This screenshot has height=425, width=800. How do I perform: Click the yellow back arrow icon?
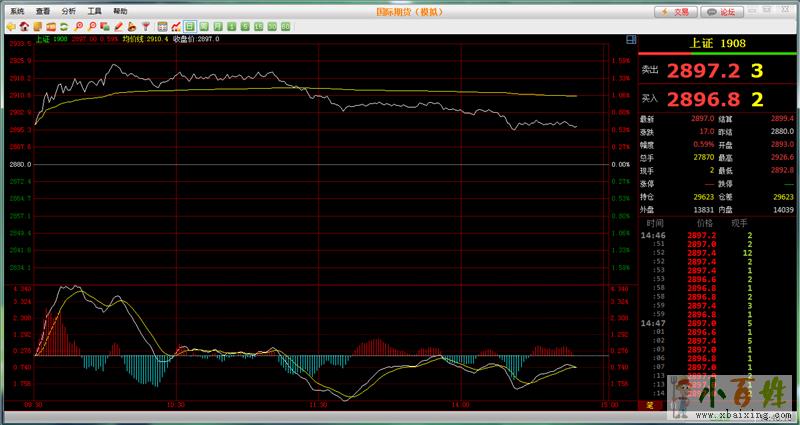pyautogui.click(x=9, y=25)
